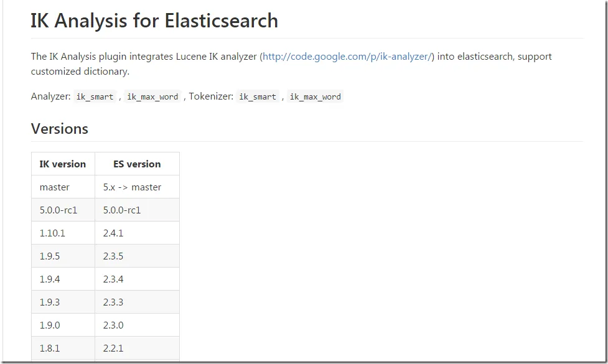Click the first ik_smart code under Analyzer
The width and height of the screenshot is (608, 364).
point(95,97)
